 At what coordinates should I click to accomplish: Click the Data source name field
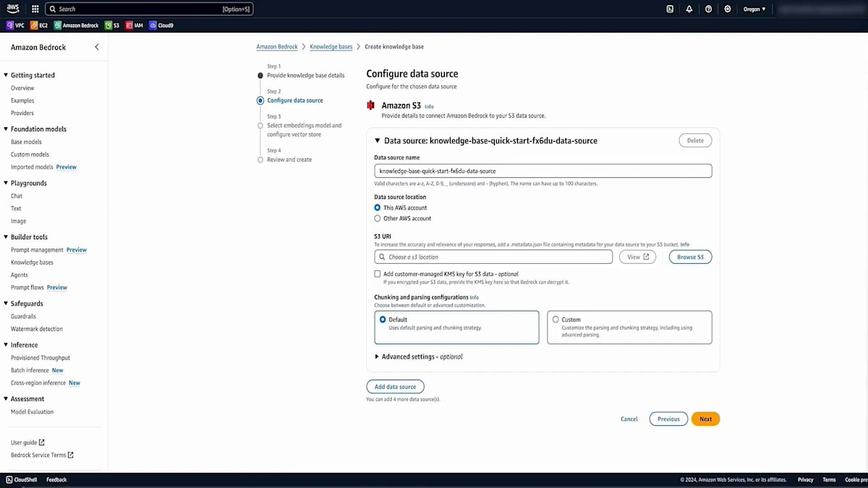543,171
